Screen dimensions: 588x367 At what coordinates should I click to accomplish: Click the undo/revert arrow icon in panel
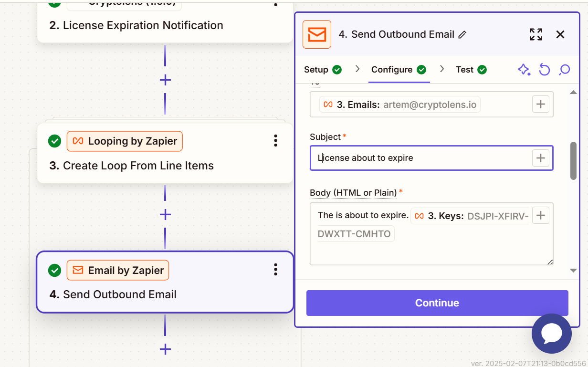(x=545, y=70)
